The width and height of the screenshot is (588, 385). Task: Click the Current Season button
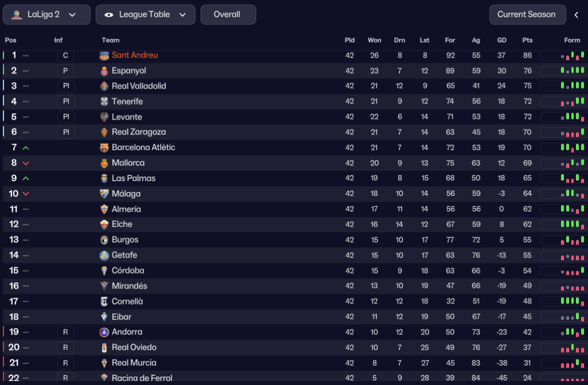(x=526, y=15)
